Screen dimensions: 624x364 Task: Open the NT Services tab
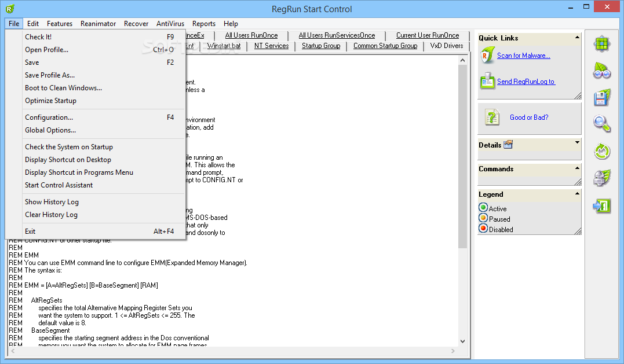(271, 46)
